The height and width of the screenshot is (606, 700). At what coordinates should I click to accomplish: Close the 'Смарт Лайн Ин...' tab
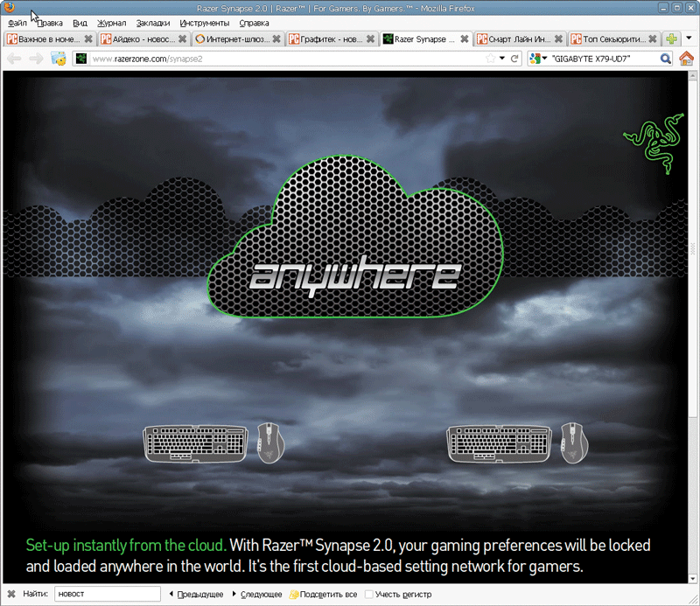[x=558, y=39]
